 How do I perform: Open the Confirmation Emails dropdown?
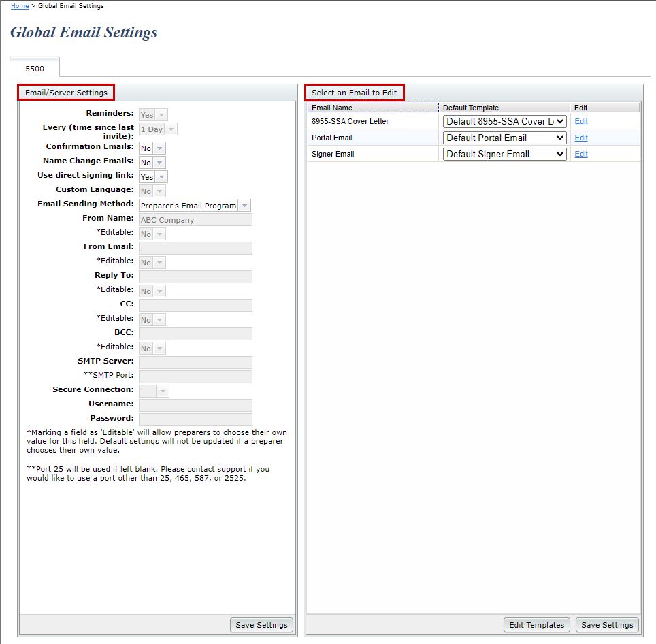[152, 148]
